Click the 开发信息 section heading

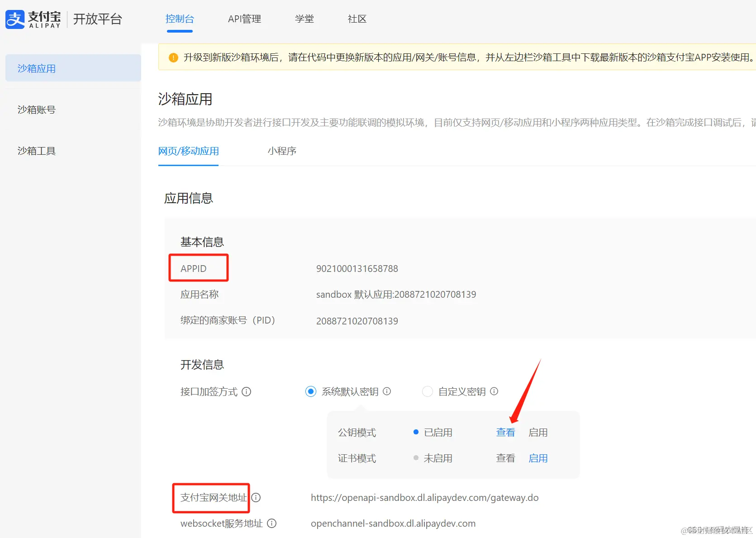(202, 365)
